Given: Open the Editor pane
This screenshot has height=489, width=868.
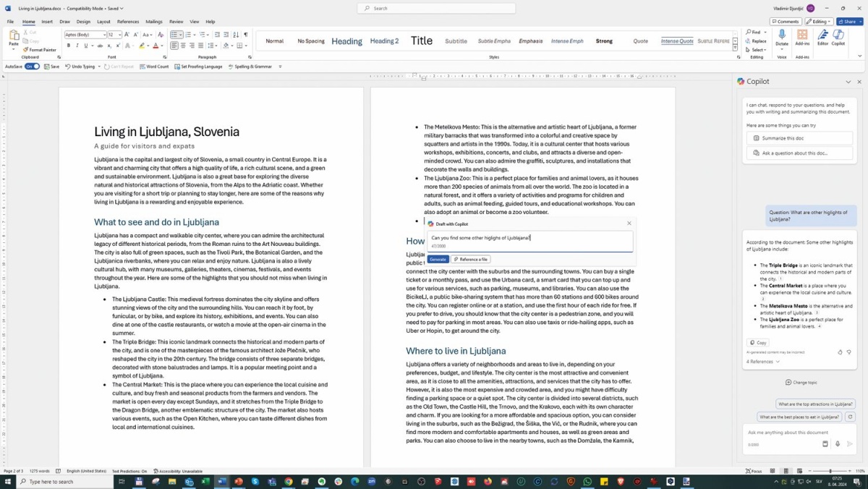Looking at the screenshot, I should tap(822, 38).
